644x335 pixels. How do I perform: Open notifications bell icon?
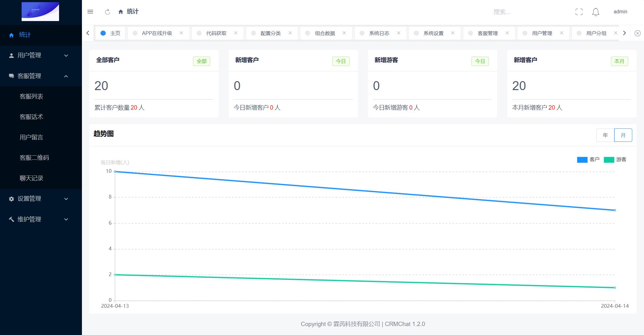[x=596, y=12]
